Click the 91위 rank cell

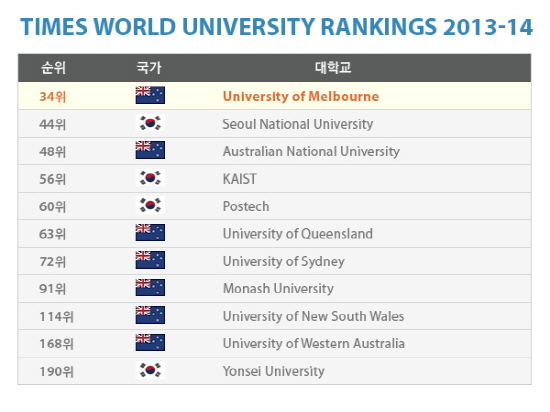click(x=53, y=289)
